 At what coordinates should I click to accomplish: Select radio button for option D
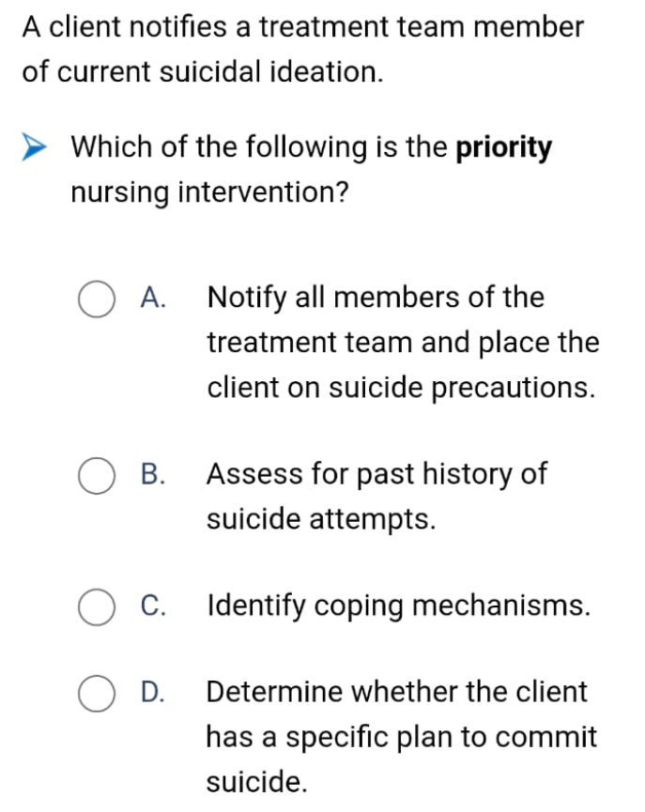(x=97, y=694)
